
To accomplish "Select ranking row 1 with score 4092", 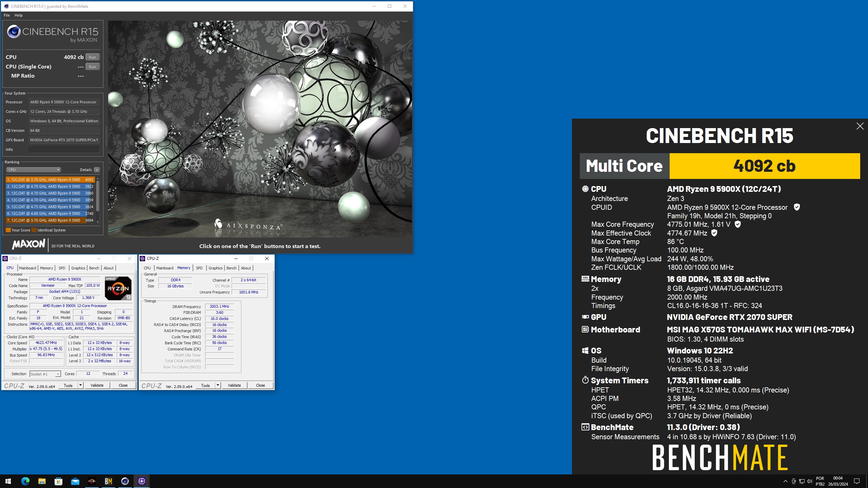I will click(50, 180).
